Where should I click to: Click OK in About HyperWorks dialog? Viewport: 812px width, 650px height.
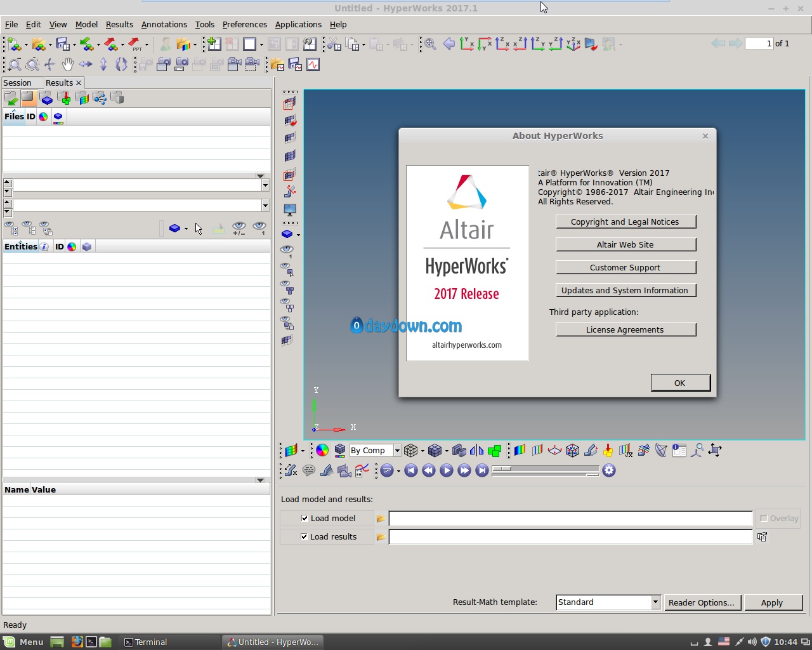680,383
